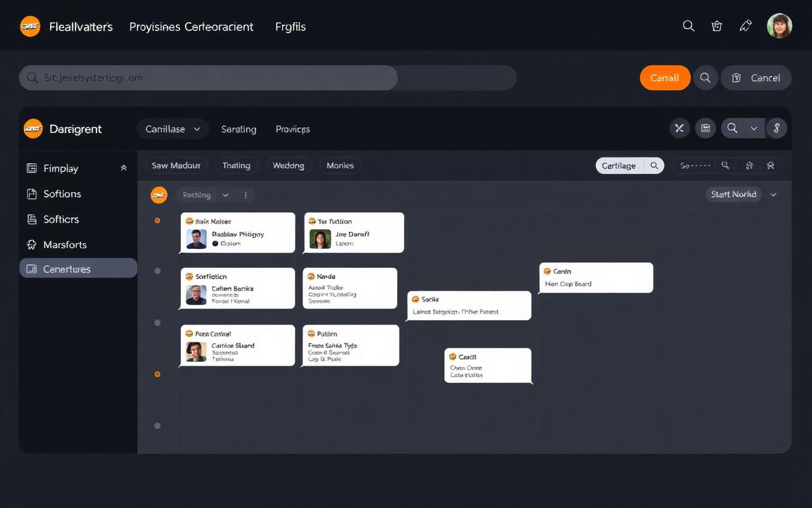This screenshot has height=508, width=812.
Task: Select Marsforts in the sidebar
Action: tap(78, 244)
